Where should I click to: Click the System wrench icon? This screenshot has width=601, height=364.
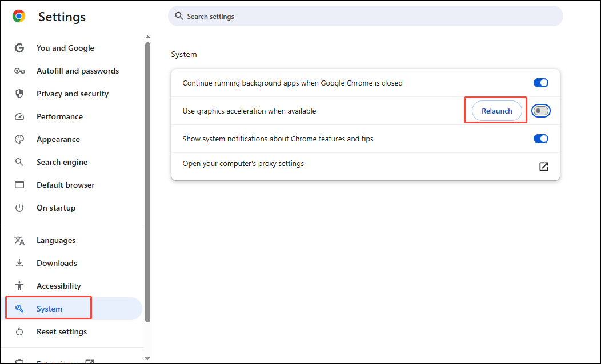tap(19, 308)
